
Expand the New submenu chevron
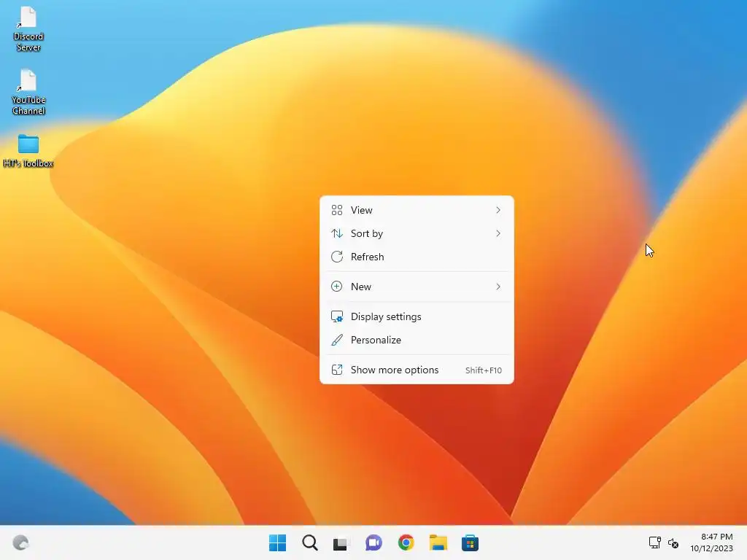click(498, 287)
